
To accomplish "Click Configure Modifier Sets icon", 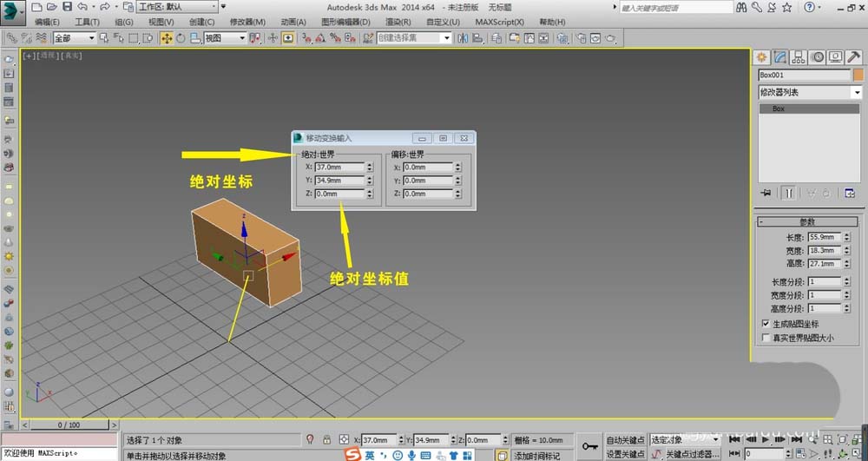I will [850, 193].
